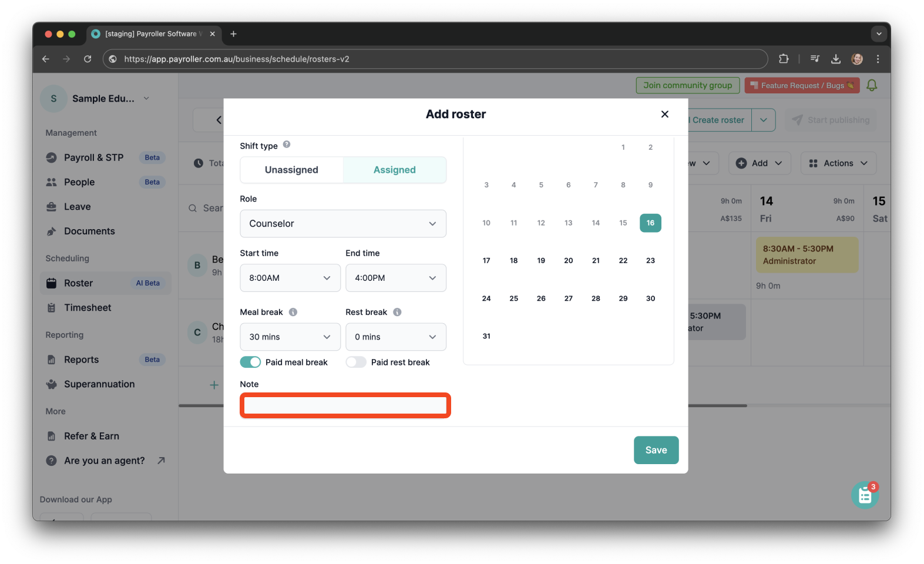Go back in browser history
The width and height of the screenshot is (924, 564).
(x=46, y=59)
